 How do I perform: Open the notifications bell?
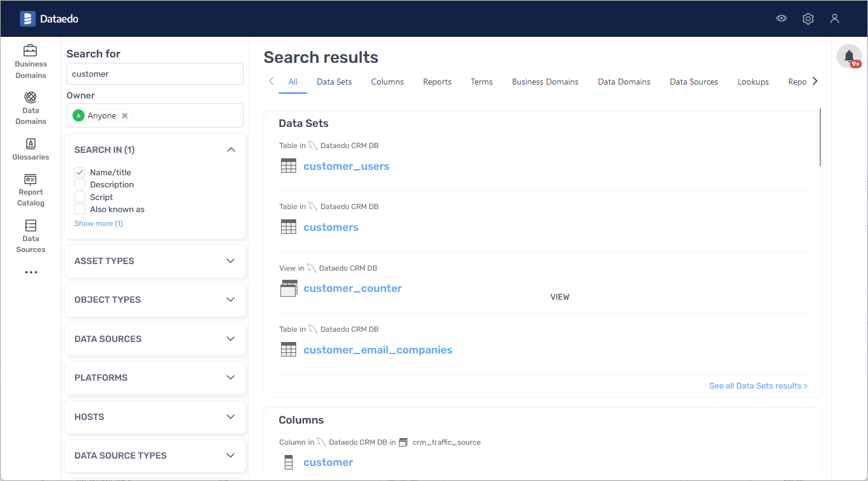tap(849, 56)
